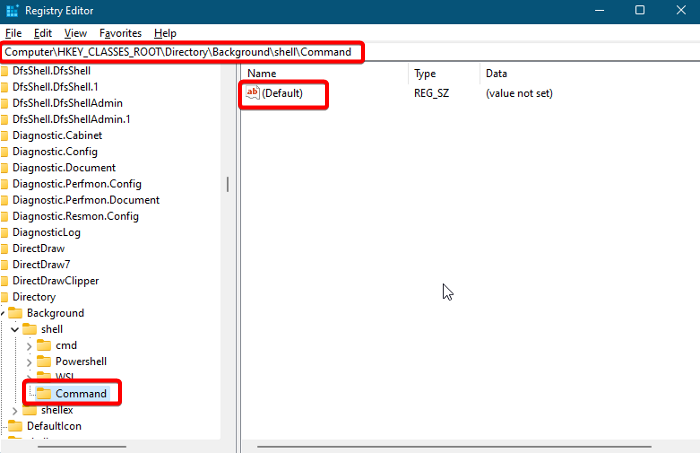700x453 pixels.
Task: Click the shell folder icon
Action: (x=29, y=329)
